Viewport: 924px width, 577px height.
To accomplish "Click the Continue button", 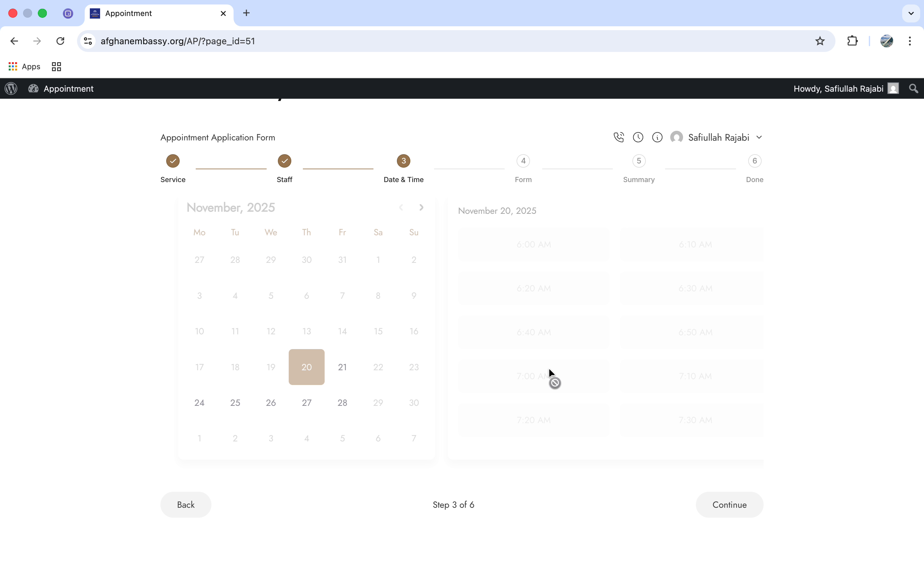I will coord(729,505).
